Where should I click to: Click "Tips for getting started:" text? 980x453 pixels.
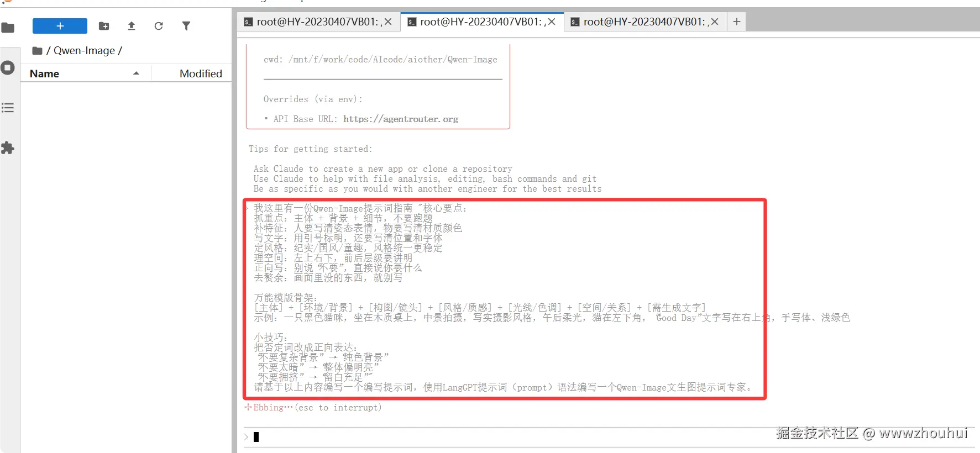310,149
